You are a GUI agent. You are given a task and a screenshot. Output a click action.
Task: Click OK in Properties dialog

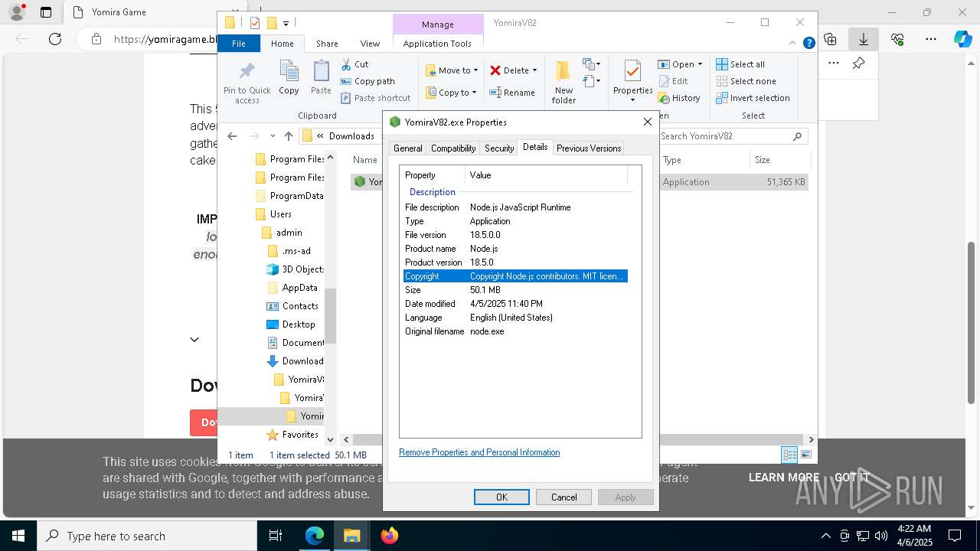click(x=501, y=497)
